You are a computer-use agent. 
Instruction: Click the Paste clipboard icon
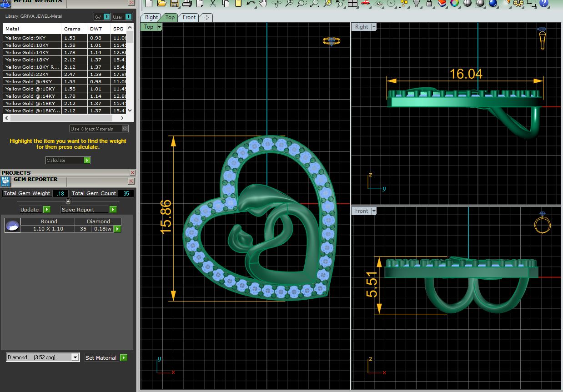coord(238,3)
